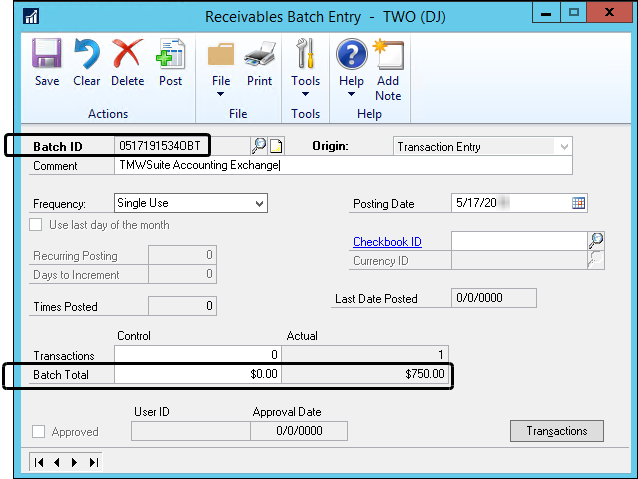Screen dimensions: 638x479
Task: Click the Add Note icon
Action: [388, 68]
